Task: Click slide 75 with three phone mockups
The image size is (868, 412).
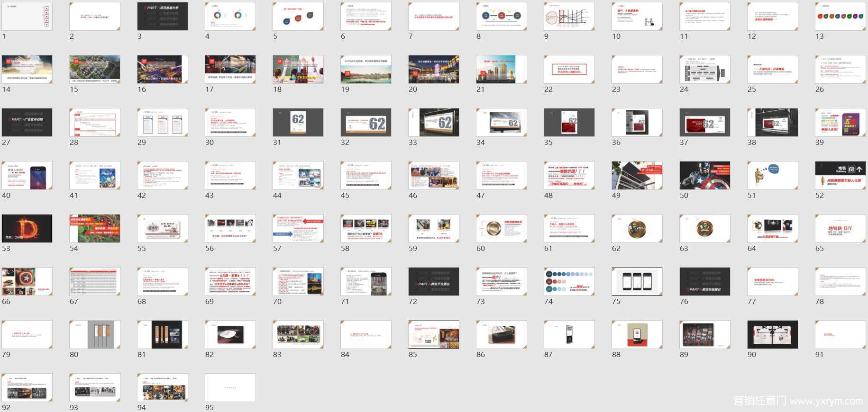Action: click(637, 282)
